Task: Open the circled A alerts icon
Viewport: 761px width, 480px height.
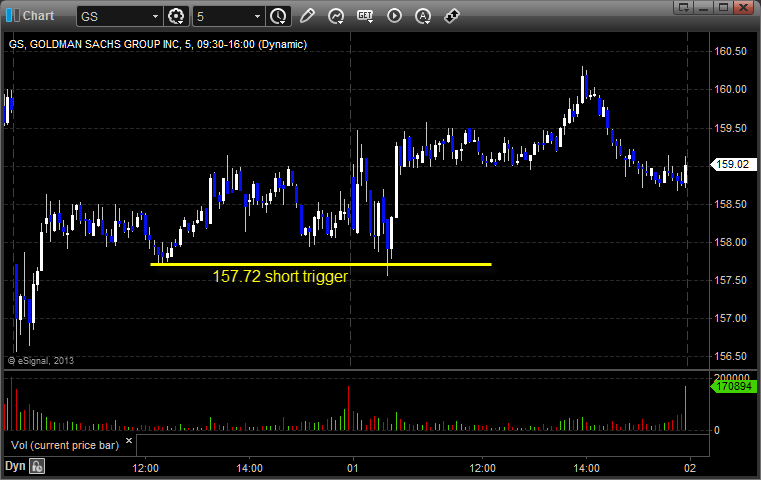Action: pyautogui.click(x=423, y=16)
